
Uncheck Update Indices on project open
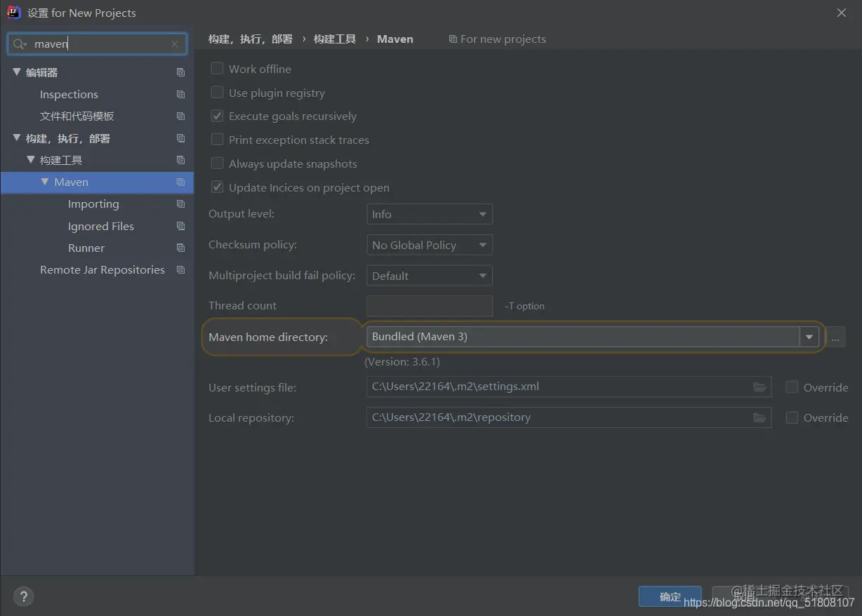pyautogui.click(x=217, y=187)
